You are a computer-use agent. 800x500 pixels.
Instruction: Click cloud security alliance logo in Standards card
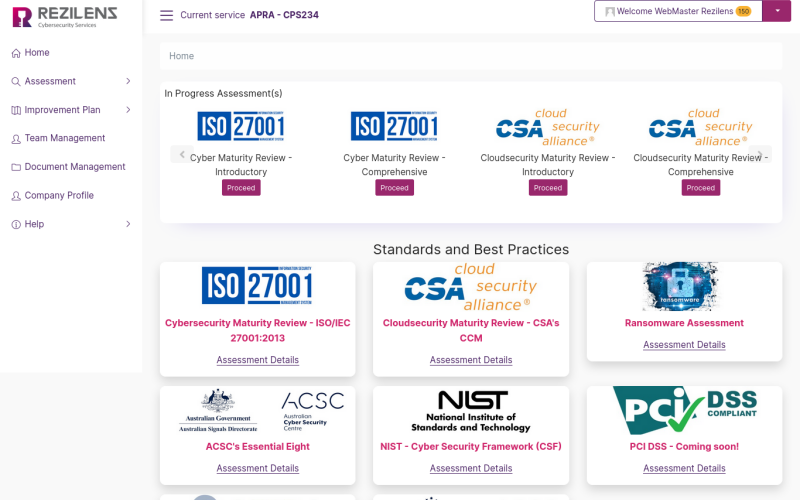470,287
